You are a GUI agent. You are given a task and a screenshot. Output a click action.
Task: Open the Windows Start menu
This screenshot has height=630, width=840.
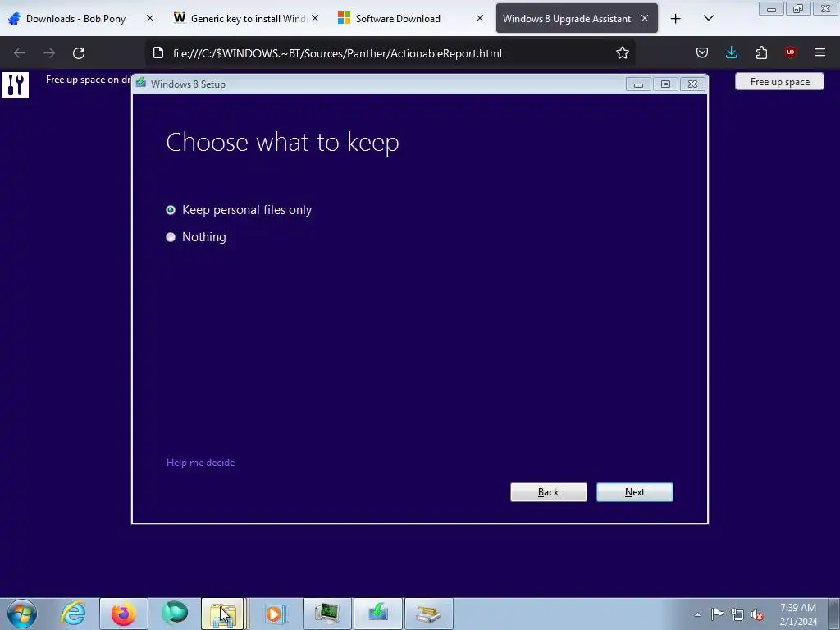click(22, 614)
